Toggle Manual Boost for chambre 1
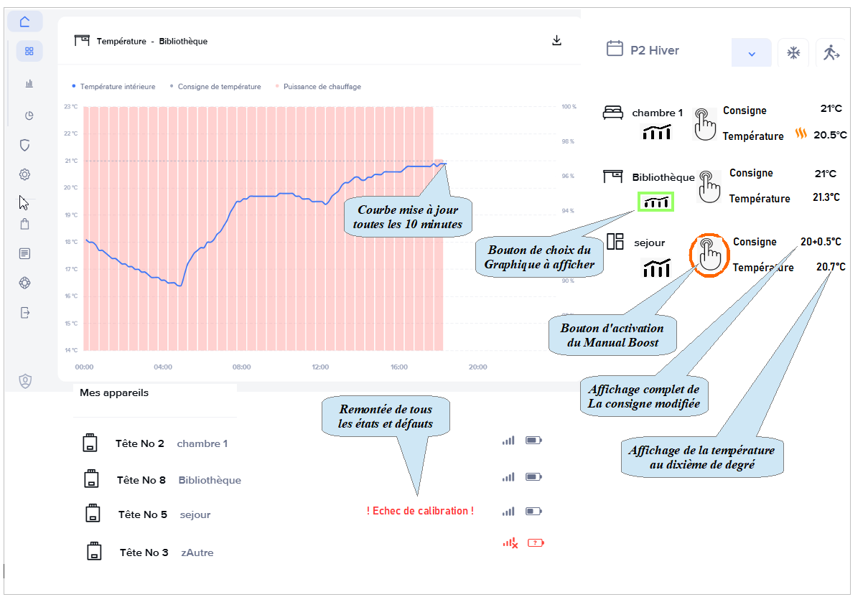 [x=706, y=123]
